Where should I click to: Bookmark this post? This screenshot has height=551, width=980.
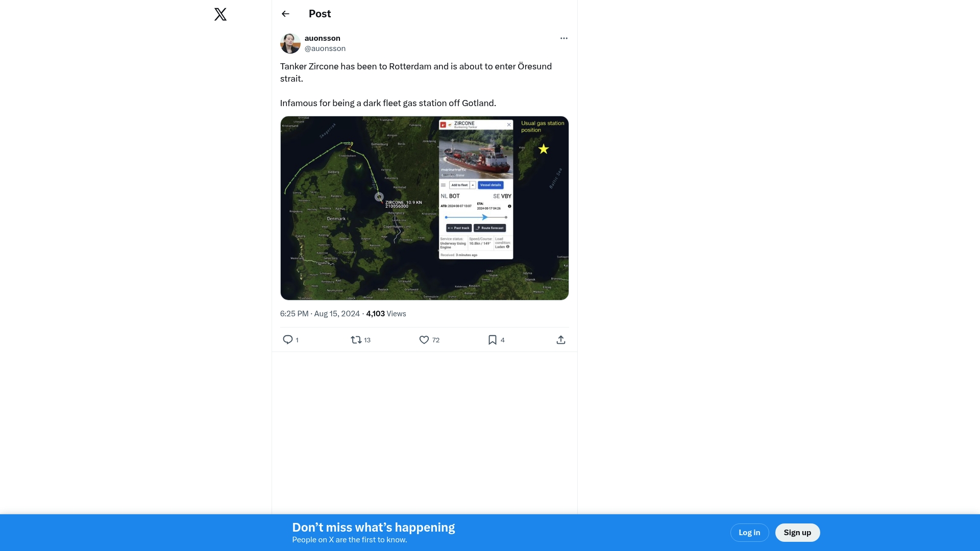coord(493,340)
